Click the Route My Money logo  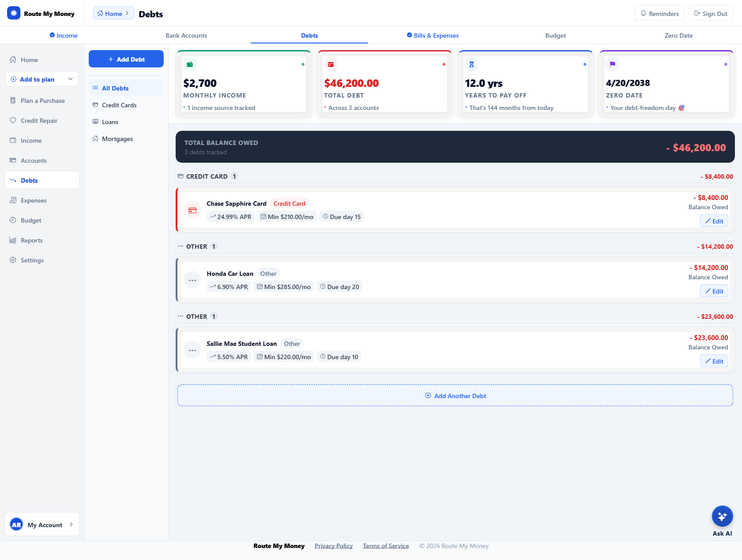[41, 13]
